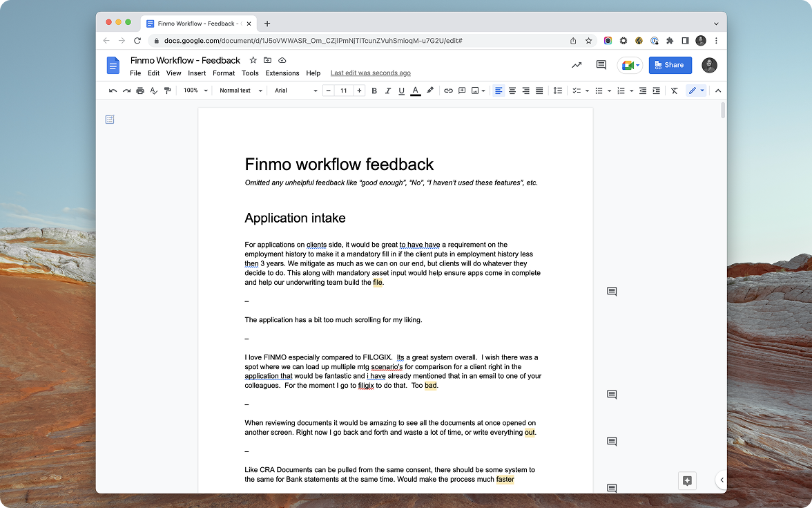Viewport: 812px width, 508px height.
Task: Click the Redo arrow in toolbar
Action: click(126, 91)
